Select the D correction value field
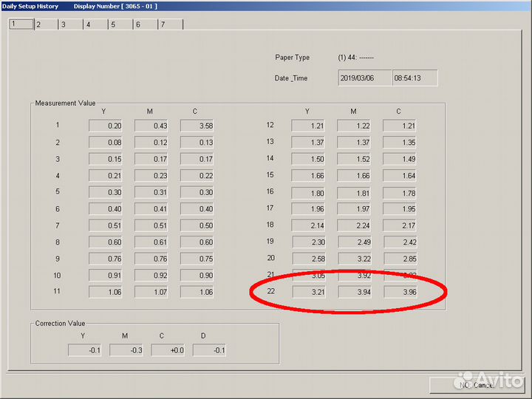This screenshot has height=399, width=532. [209, 350]
